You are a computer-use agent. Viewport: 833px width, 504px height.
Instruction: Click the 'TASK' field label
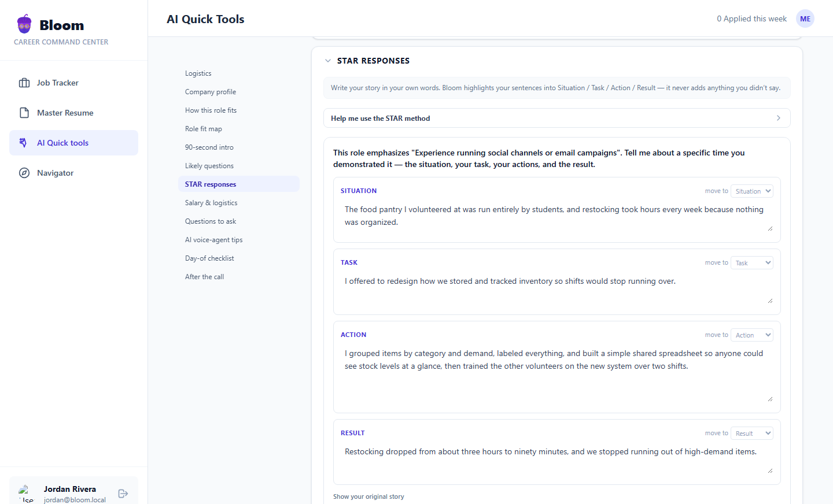point(349,262)
